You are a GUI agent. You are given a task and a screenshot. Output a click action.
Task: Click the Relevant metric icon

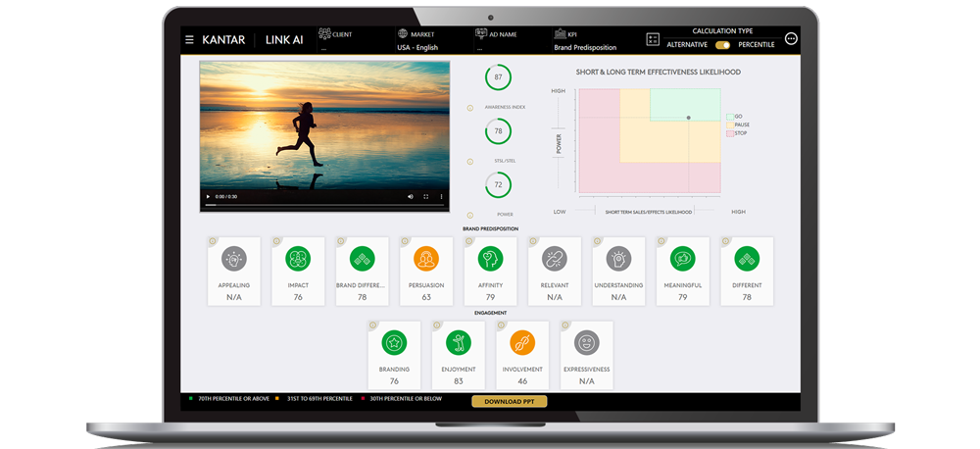[555, 258]
